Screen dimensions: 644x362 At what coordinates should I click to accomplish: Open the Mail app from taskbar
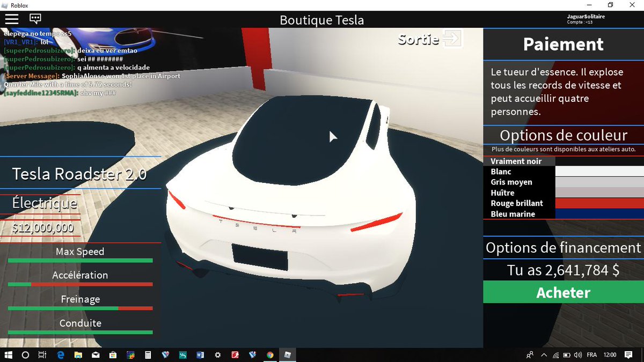coord(95,355)
